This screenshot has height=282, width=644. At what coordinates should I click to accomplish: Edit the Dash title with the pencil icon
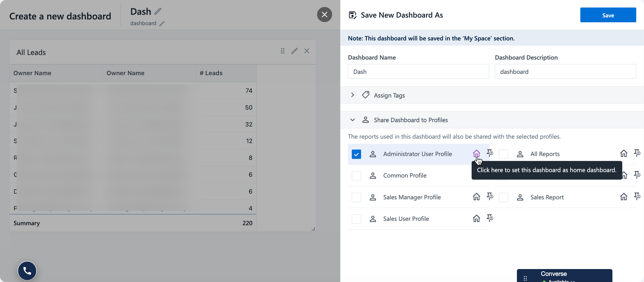(158, 11)
